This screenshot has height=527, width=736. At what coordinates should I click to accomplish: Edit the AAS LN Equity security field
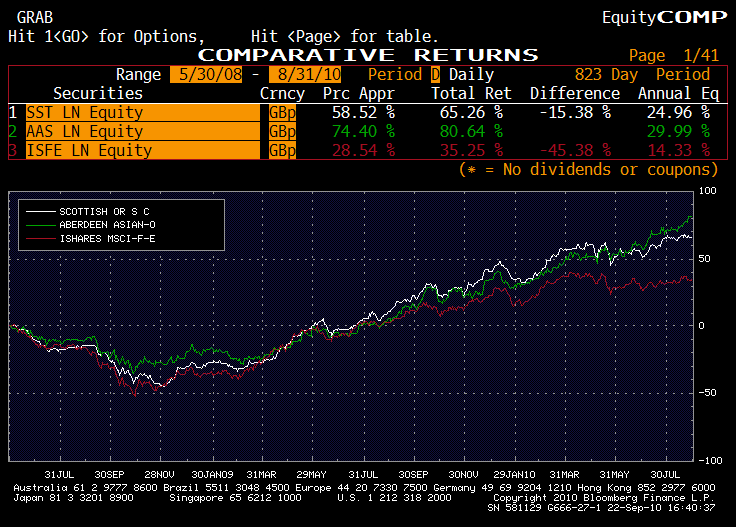coord(140,131)
